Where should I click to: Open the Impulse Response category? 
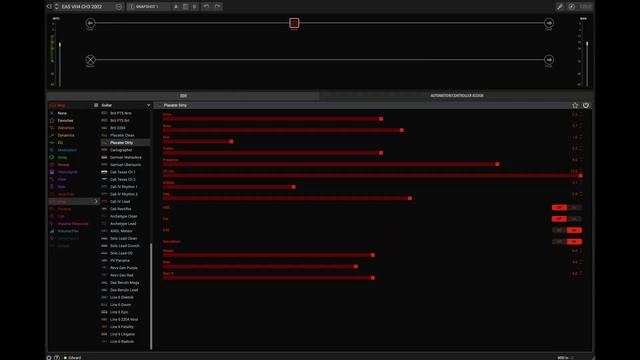click(x=73, y=224)
